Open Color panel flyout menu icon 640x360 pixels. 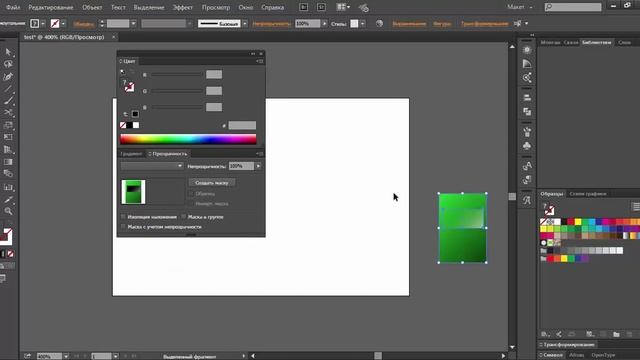click(260, 61)
